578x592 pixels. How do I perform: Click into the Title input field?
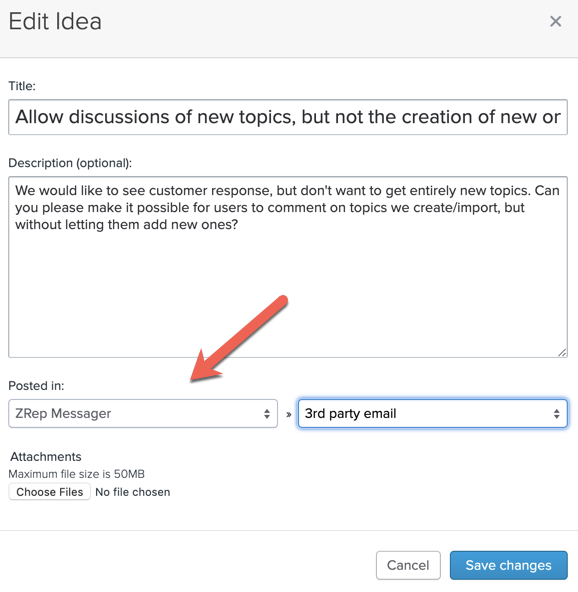288,117
